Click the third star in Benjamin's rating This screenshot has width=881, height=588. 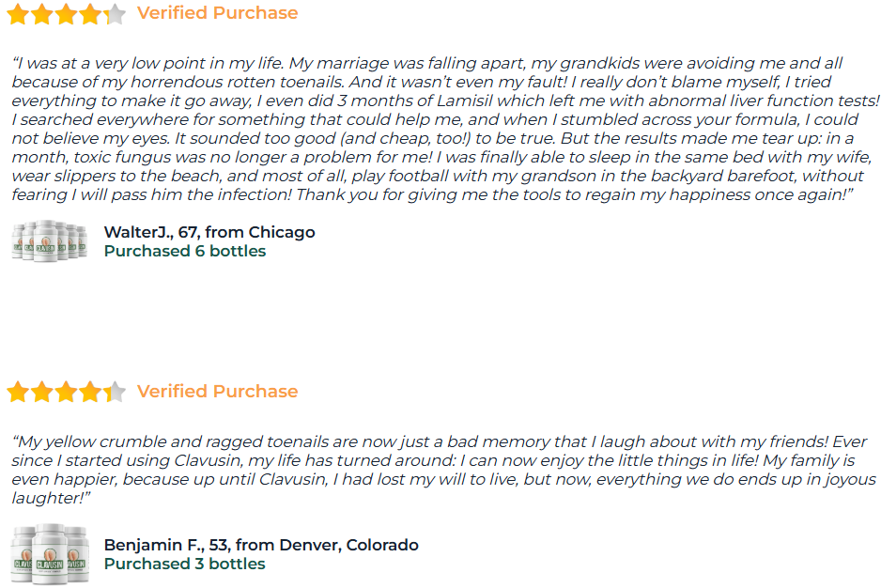tap(66, 392)
